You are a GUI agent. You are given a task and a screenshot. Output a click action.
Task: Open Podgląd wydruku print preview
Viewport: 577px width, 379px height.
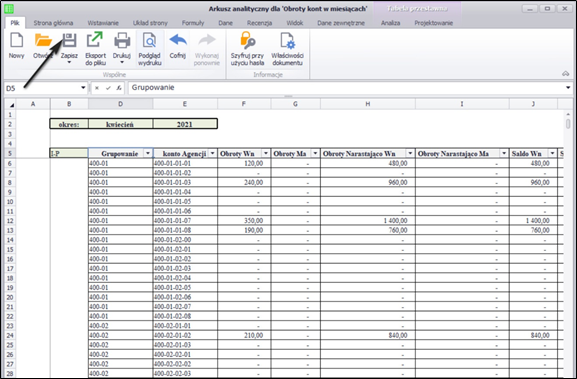coord(149,40)
